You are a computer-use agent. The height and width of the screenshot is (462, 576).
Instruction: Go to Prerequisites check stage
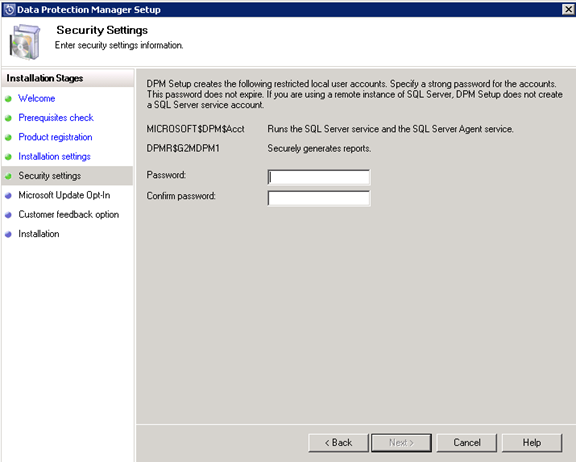[x=56, y=118]
